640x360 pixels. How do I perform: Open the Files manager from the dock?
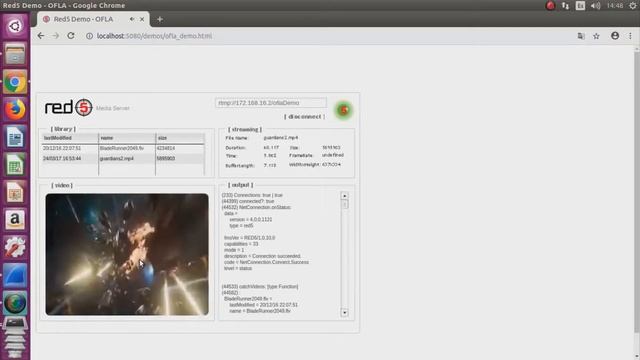click(x=15, y=54)
